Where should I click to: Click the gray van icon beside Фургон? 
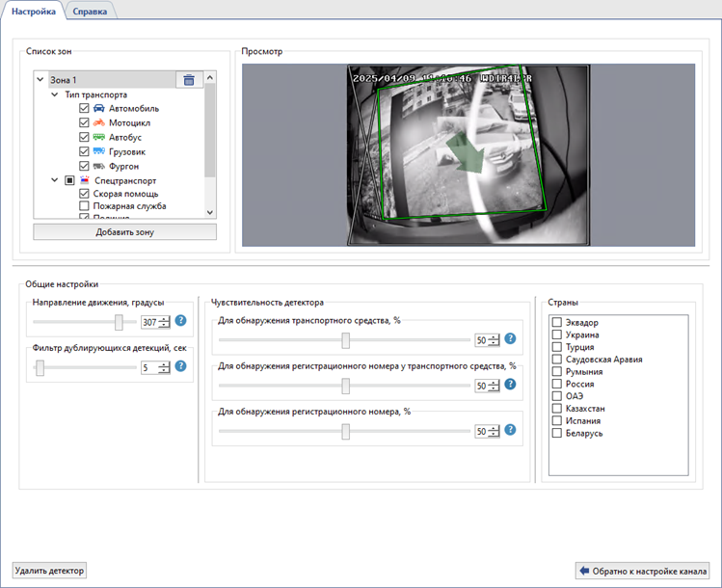tap(98, 167)
